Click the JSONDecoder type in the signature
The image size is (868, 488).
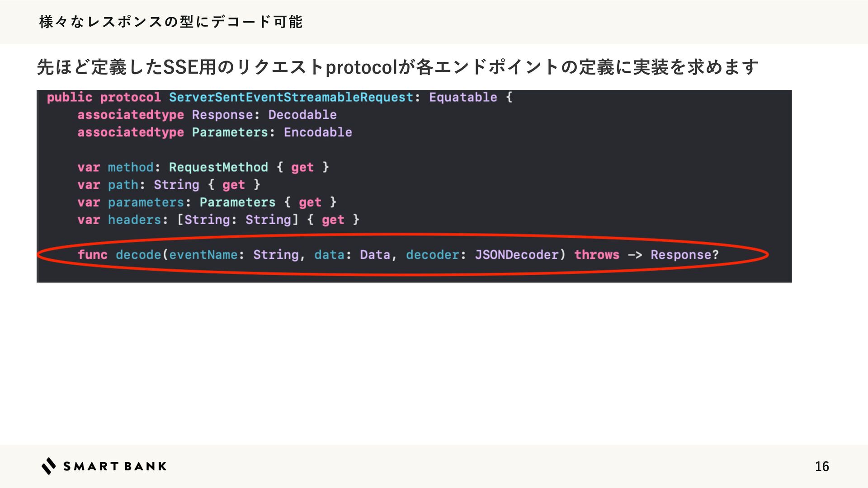click(x=516, y=255)
